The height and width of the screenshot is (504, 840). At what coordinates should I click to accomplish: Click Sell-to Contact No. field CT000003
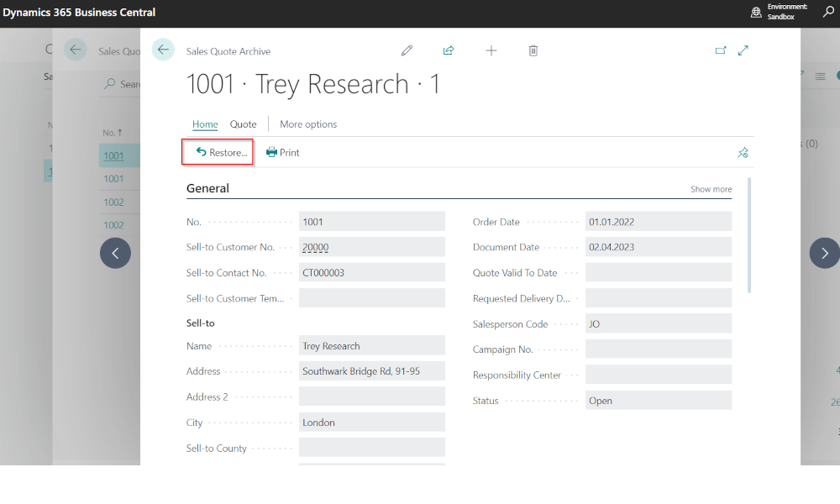tap(372, 272)
